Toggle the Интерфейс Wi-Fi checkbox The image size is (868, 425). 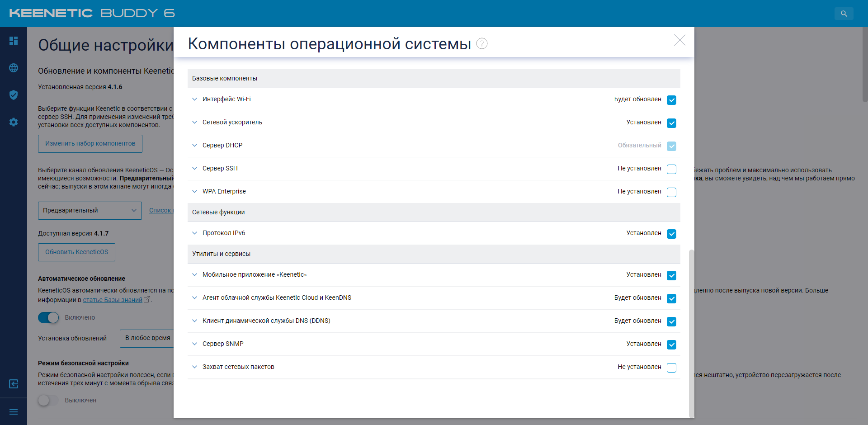(x=672, y=100)
